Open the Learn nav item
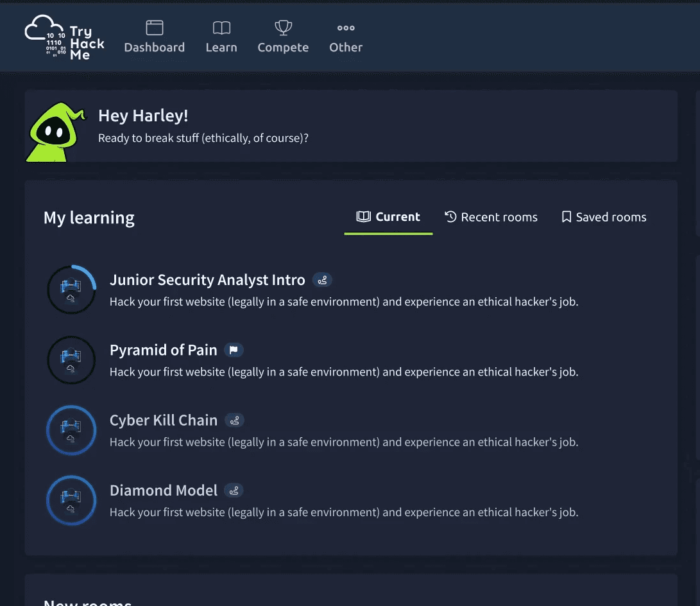 tap(221, 37)
